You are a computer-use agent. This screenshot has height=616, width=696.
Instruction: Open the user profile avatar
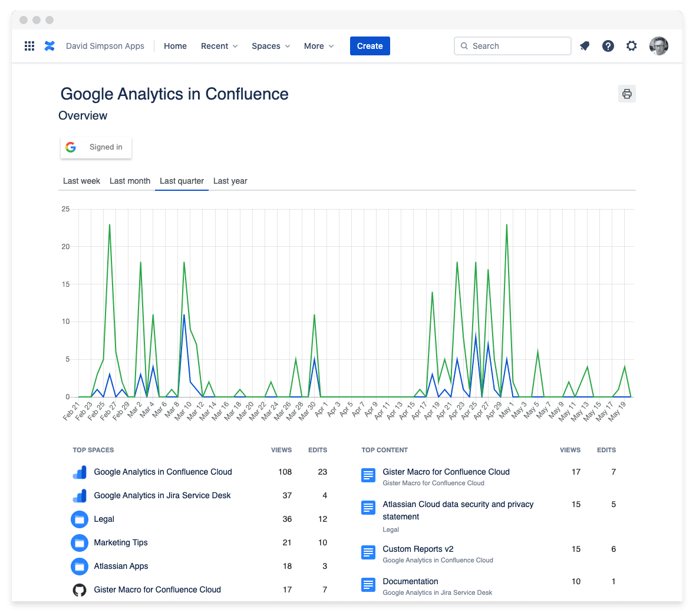[x=659, y=46]
